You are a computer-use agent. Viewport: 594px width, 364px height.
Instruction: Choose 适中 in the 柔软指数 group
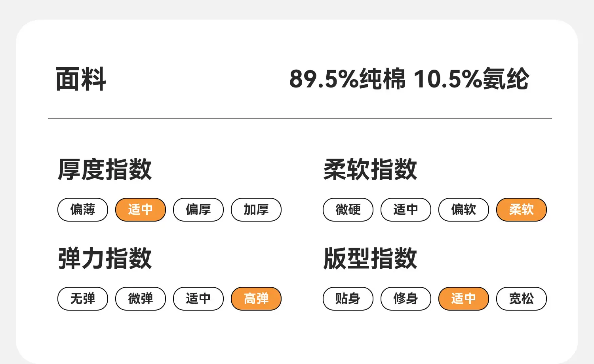click(x=406, y=210)
